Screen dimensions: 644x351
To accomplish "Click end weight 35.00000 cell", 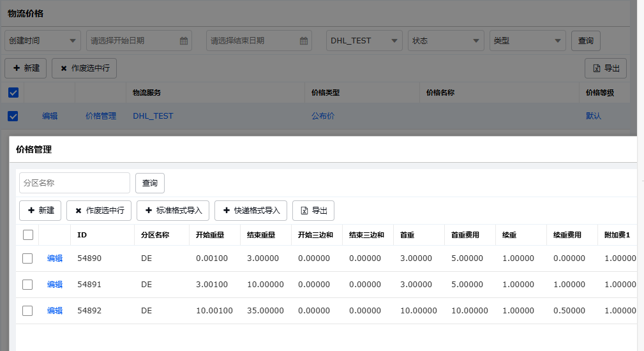I will (x=266, y=311).
